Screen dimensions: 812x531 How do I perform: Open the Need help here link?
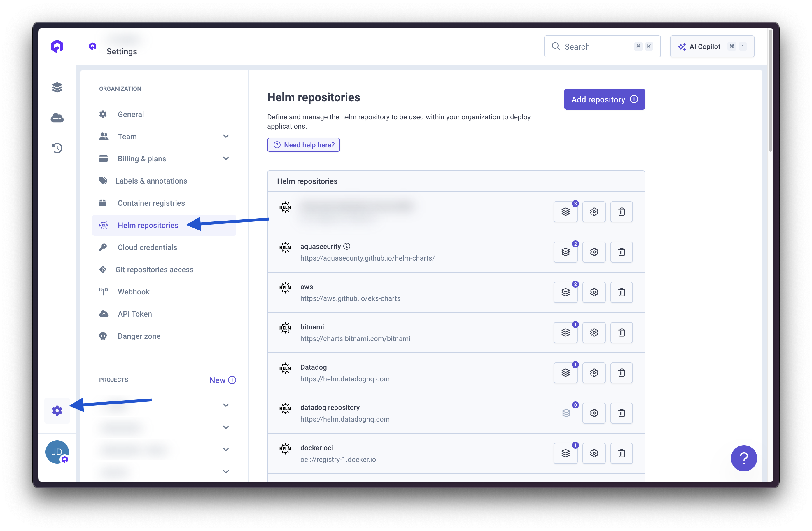coord(303,145)
